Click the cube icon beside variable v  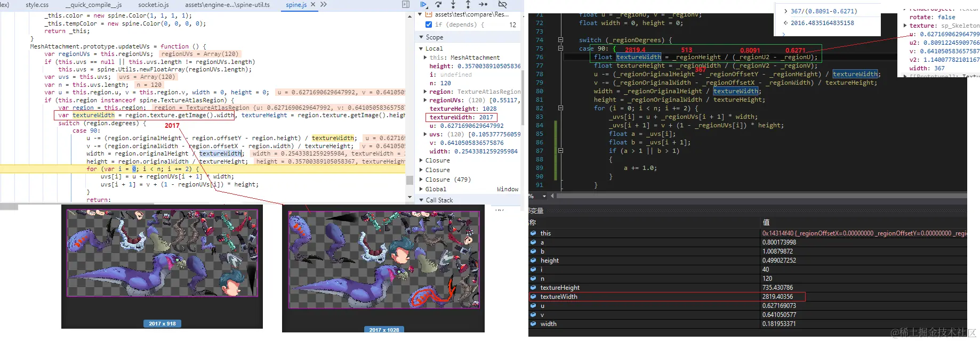click(x=533, y=315)
